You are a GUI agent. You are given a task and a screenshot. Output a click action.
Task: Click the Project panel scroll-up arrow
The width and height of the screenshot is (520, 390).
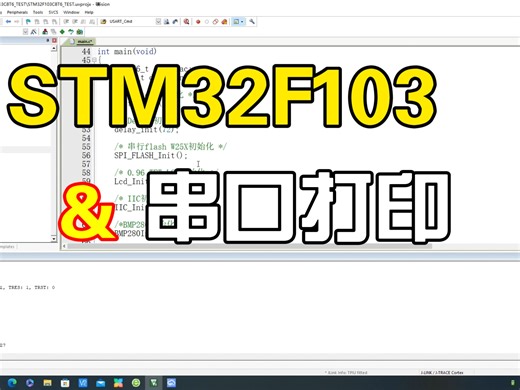point(54,48)
